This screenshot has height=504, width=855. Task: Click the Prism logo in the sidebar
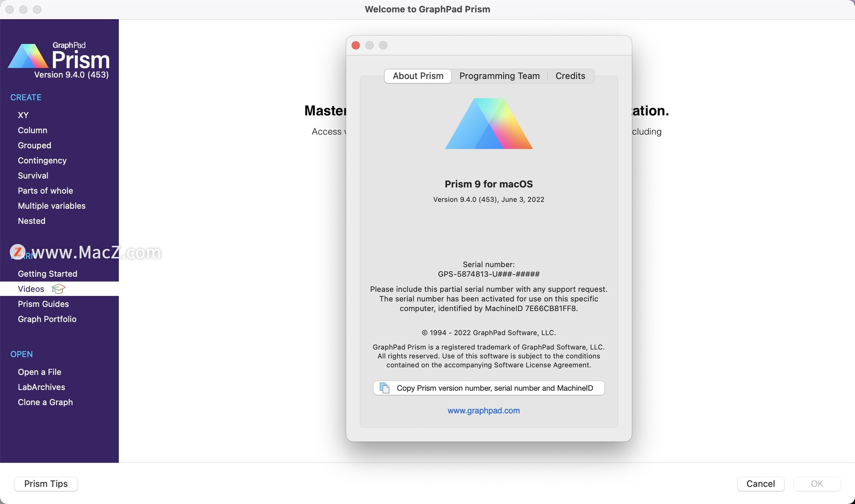point(59,56)
